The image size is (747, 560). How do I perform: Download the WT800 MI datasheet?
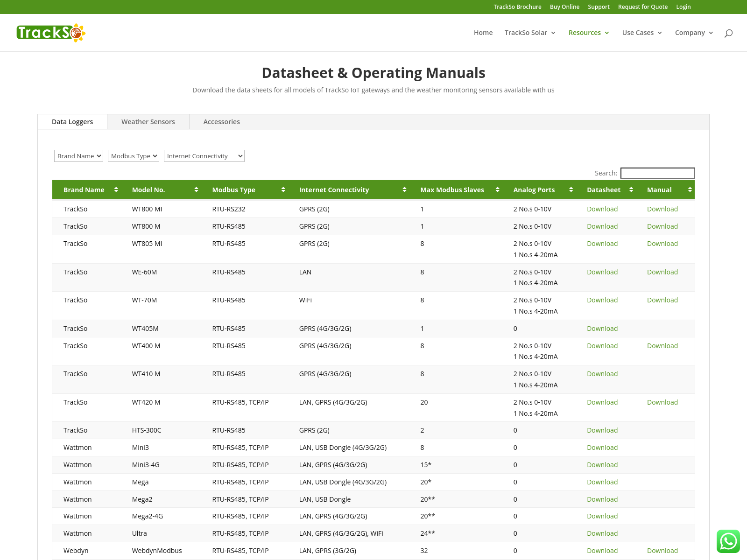pos(602,209)
